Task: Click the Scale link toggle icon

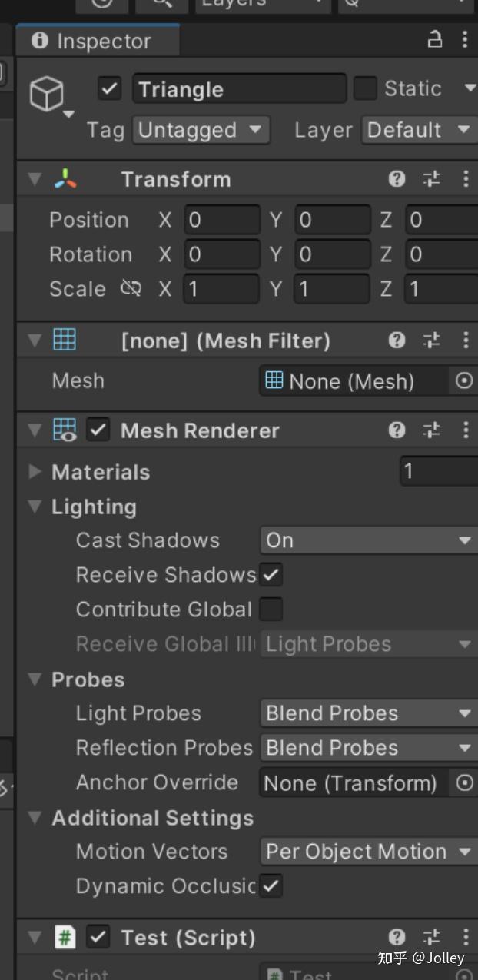Action: click(x=131, y=289)
